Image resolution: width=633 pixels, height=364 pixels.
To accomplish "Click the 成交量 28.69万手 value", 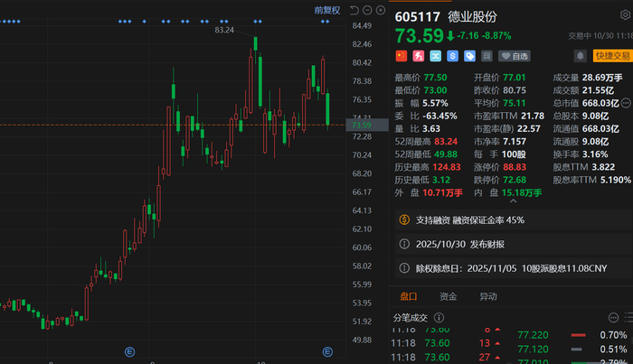I will 602,78.
